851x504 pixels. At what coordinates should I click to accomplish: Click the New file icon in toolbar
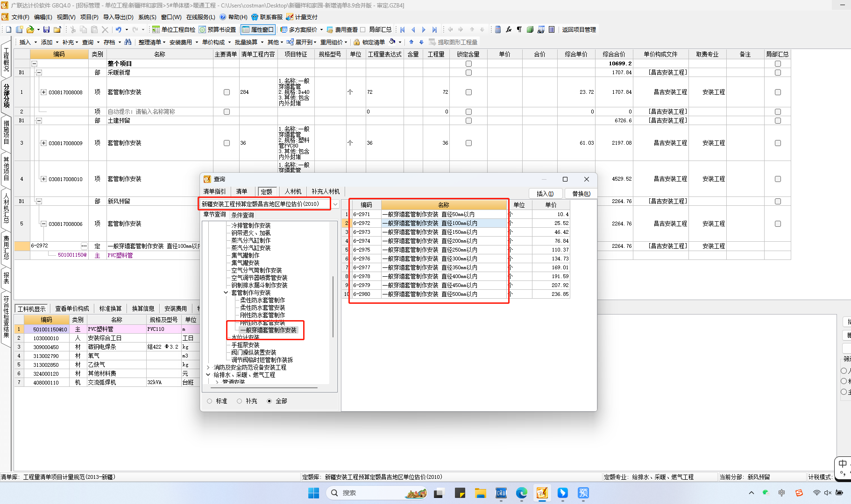pos(8,29)
